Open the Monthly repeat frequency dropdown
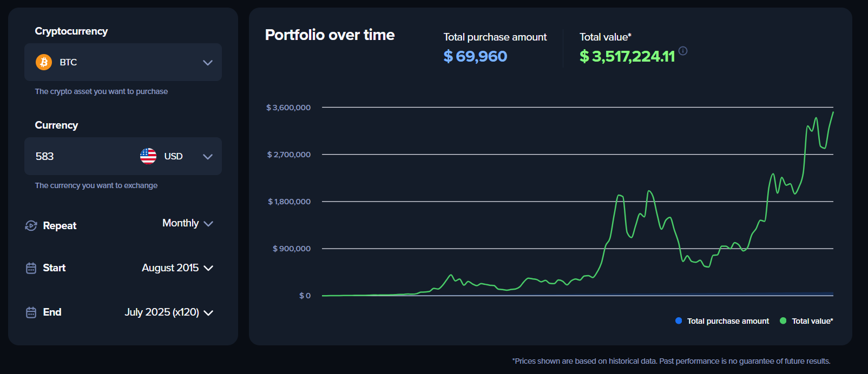 [187, 223]
